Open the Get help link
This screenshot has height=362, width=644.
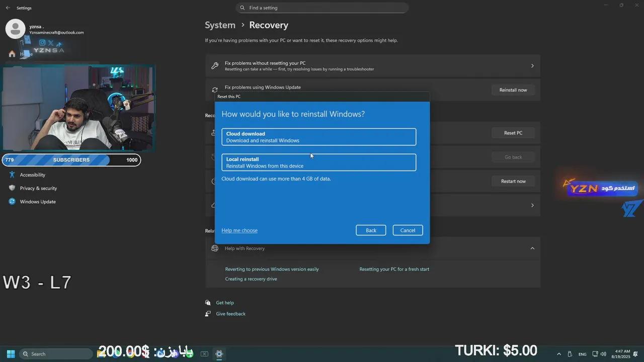click(225, 303)
